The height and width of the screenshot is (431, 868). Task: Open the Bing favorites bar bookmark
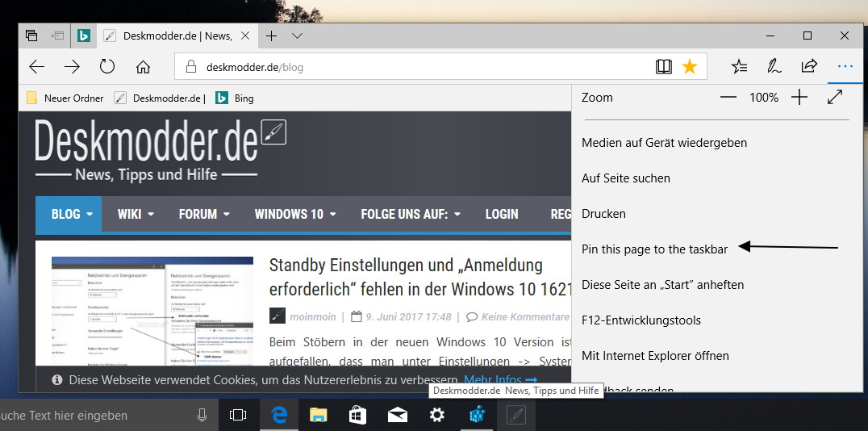click(x=235, y=98)
